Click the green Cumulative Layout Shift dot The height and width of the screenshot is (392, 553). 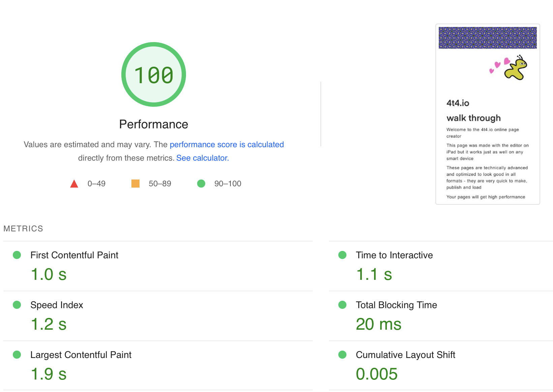tap(342, 355)
